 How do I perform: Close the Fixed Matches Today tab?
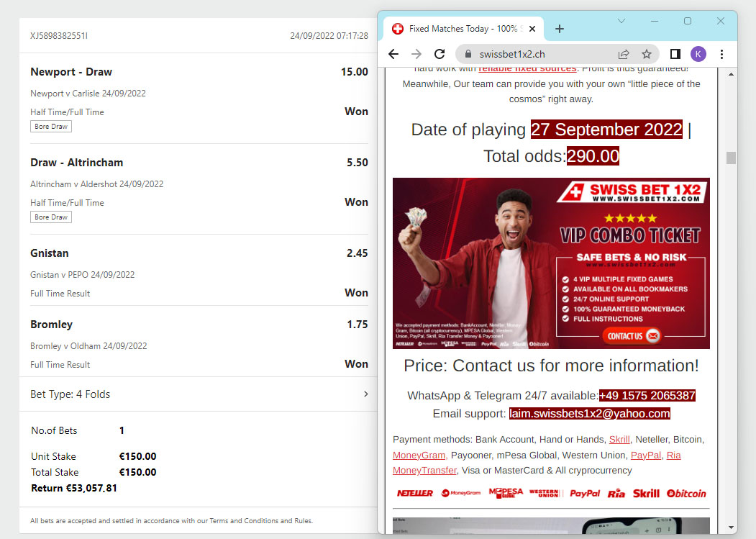click(x=532, y=29)
